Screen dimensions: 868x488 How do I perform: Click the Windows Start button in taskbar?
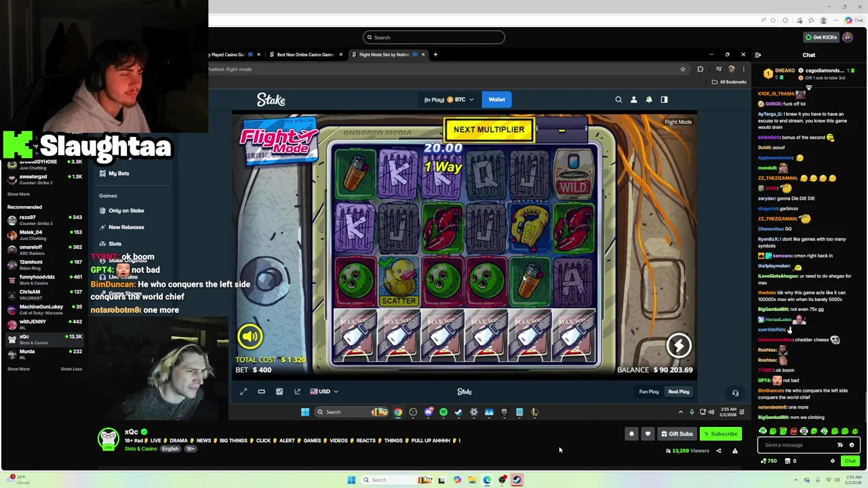[351, 480]
